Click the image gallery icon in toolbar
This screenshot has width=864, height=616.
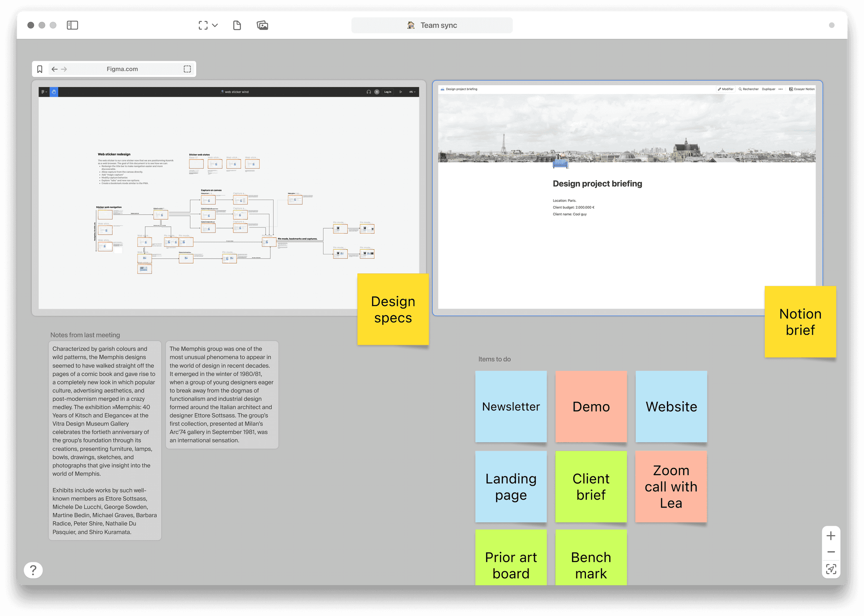[x=262, y=25]
